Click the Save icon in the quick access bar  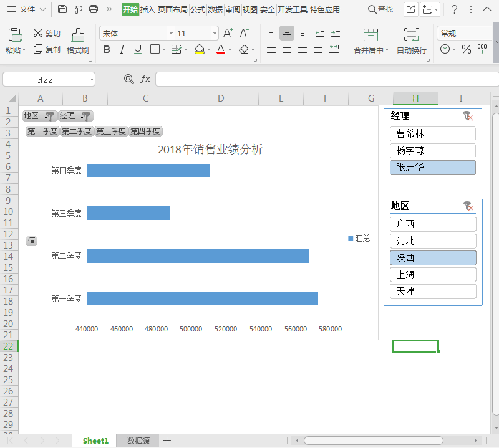tap(62, 9)
